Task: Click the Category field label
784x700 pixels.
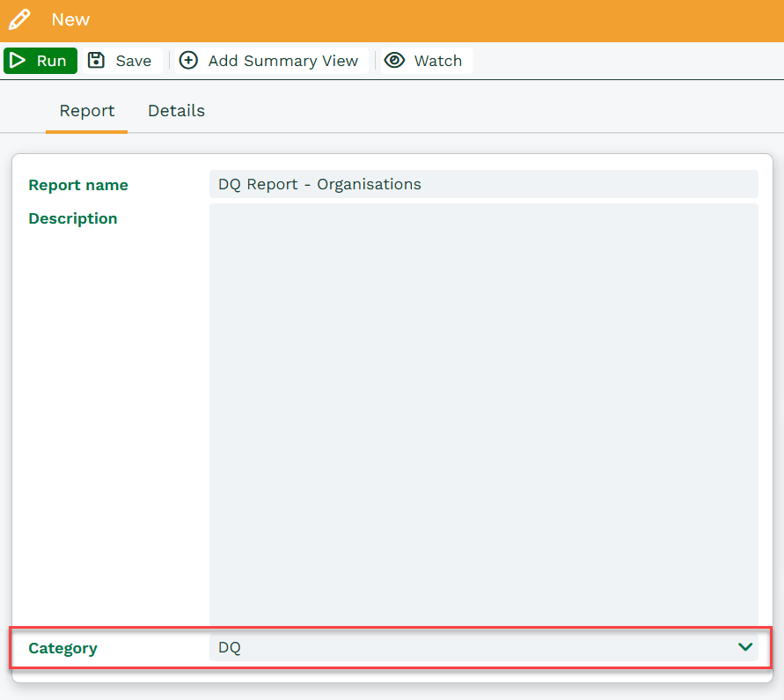Action: click(x=62, y=648)
